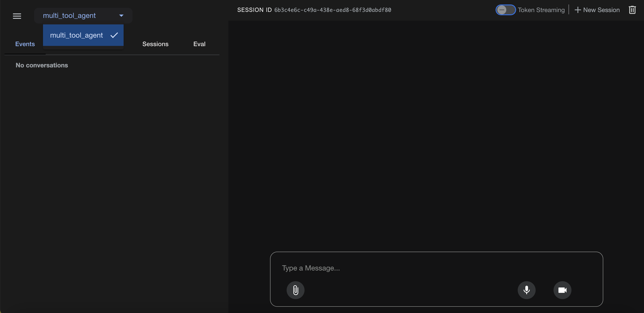Go to the Eval tab
Screen dimensions: 644x313
coord(199,44)
